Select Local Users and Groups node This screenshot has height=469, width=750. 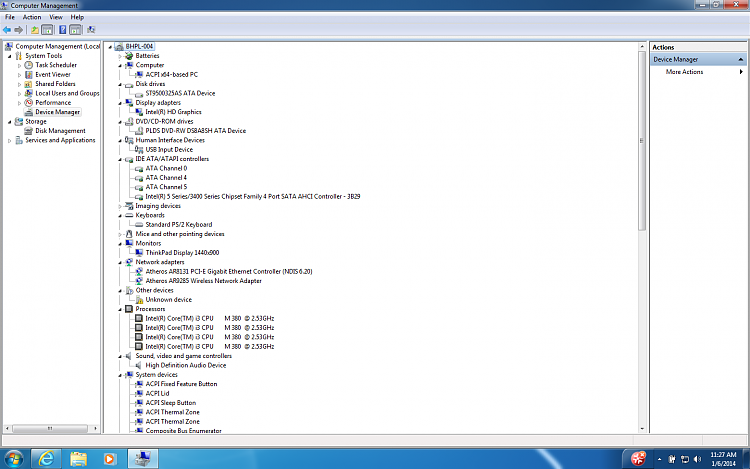[x=67, y=93]
